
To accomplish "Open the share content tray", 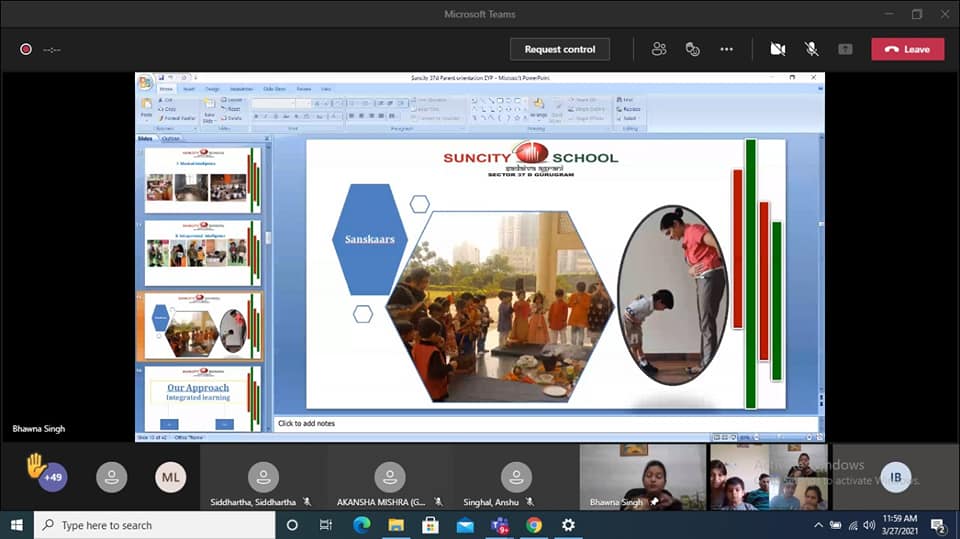I will point(845,49).
